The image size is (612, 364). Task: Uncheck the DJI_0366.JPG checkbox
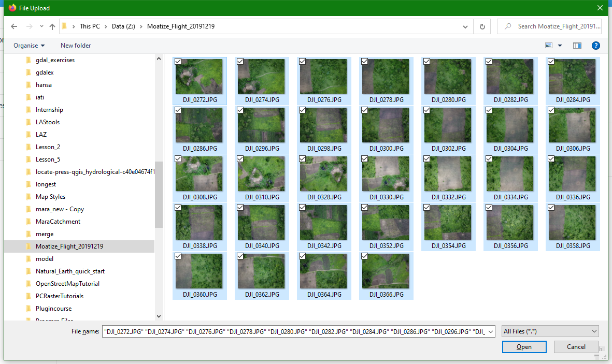click(x=364, y=256)
